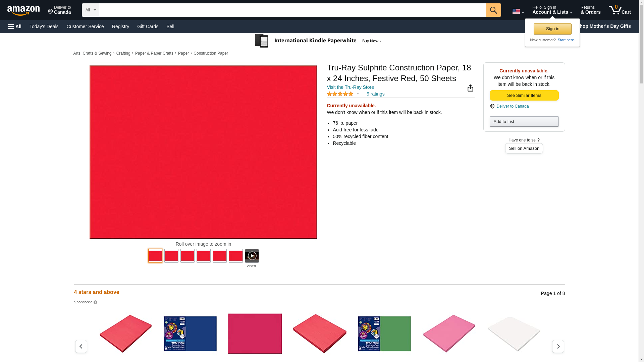Go to previous carousel page arrow

pos(81,346)
